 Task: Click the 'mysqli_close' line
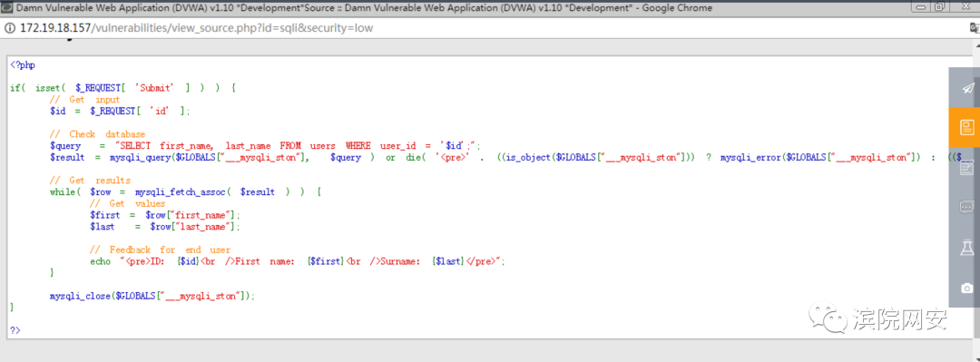point(152,297)
